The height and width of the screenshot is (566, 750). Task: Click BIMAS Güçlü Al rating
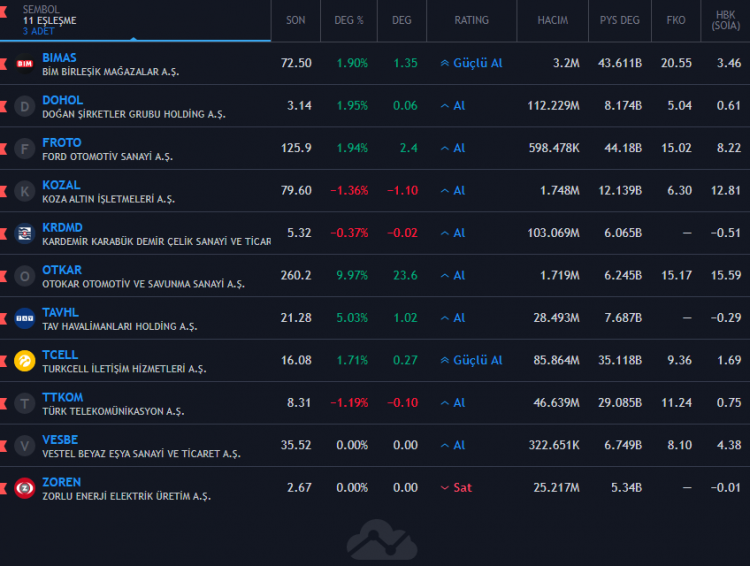pyautogui.click(x=471, y=63)
